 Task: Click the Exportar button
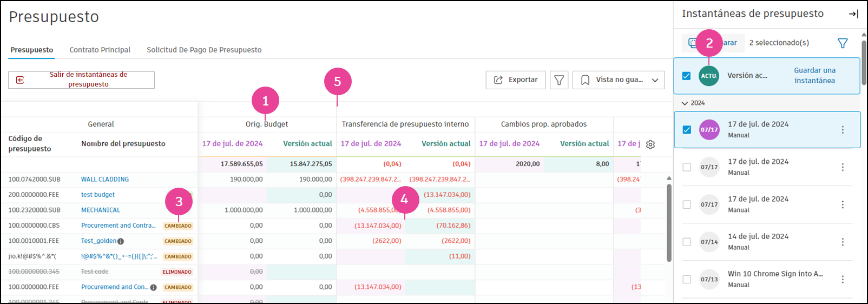coord(516,80)
